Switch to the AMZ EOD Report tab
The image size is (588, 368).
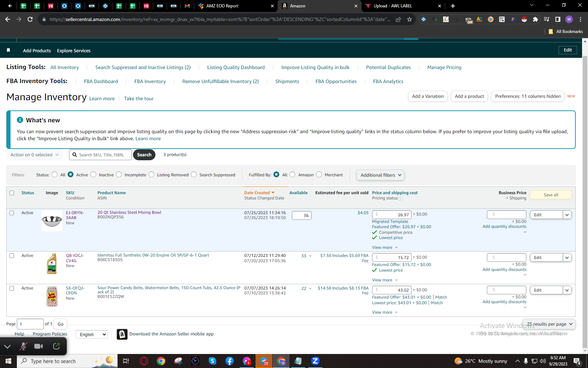click(x=236, y=6)
